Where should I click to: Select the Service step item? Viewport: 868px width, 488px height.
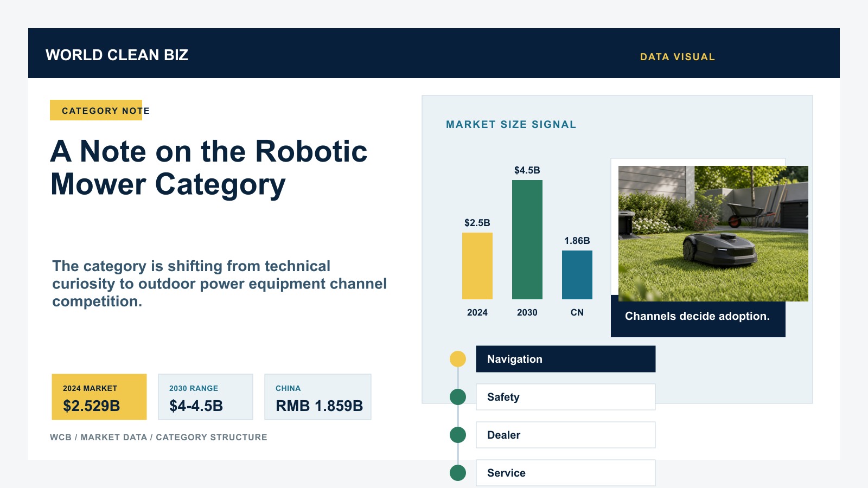[x=566, y=473]
